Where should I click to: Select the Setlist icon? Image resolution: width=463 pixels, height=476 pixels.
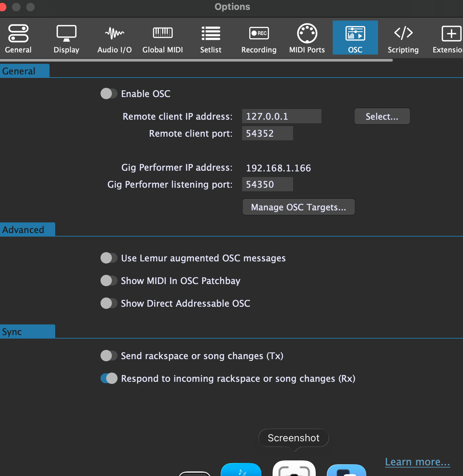pyautogui.click(x=211, y=34)
